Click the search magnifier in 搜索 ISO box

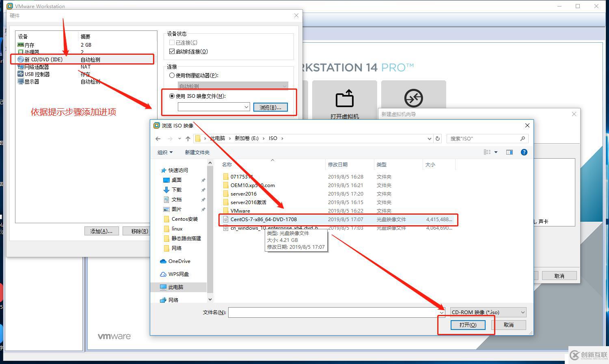[523, 138]
